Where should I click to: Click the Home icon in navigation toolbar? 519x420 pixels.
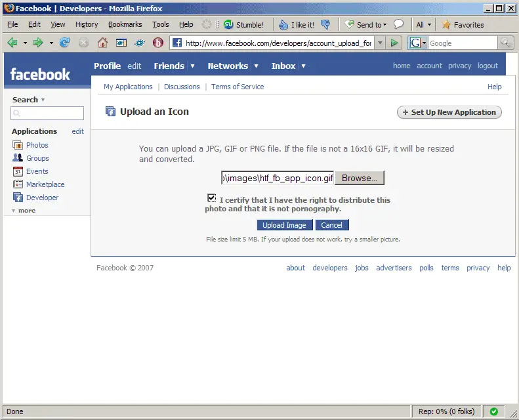coord(102,43)
